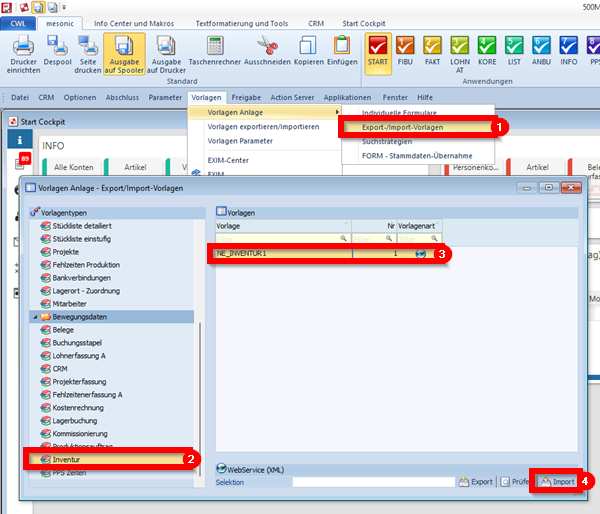Collapse the Bewegungsdaten tree node
Screen dimensions: 600x514
(x=34, y=316)
